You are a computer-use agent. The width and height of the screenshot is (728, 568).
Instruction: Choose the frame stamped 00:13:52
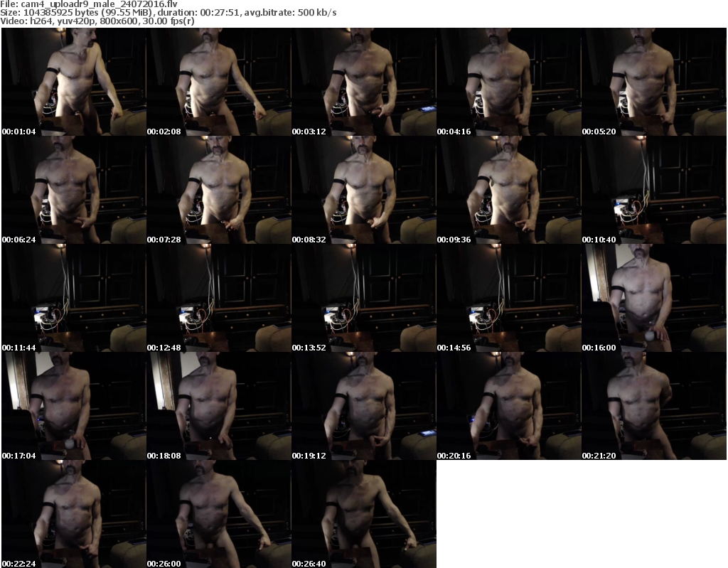(x=364, y=298)
